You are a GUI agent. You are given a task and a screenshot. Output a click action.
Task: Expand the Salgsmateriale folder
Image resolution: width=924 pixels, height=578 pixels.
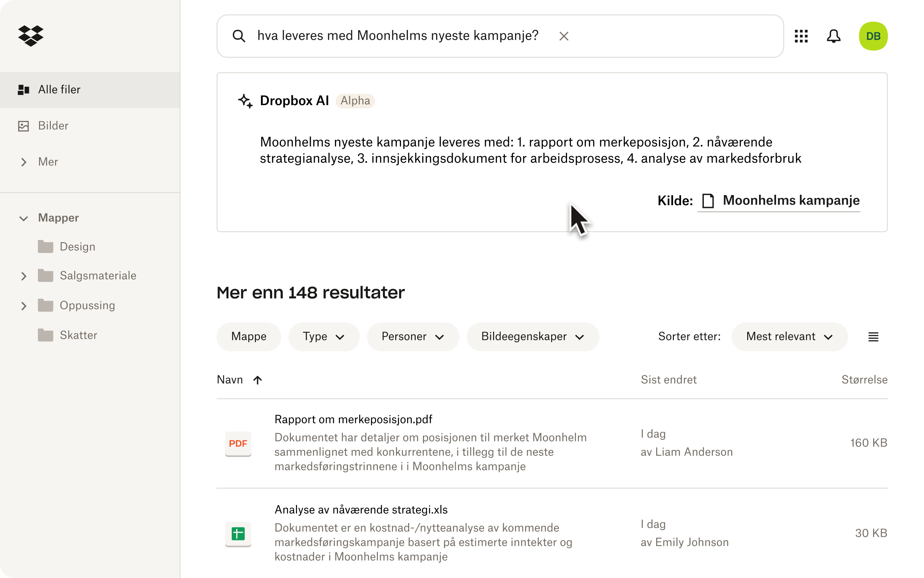(x=24, y=276)
